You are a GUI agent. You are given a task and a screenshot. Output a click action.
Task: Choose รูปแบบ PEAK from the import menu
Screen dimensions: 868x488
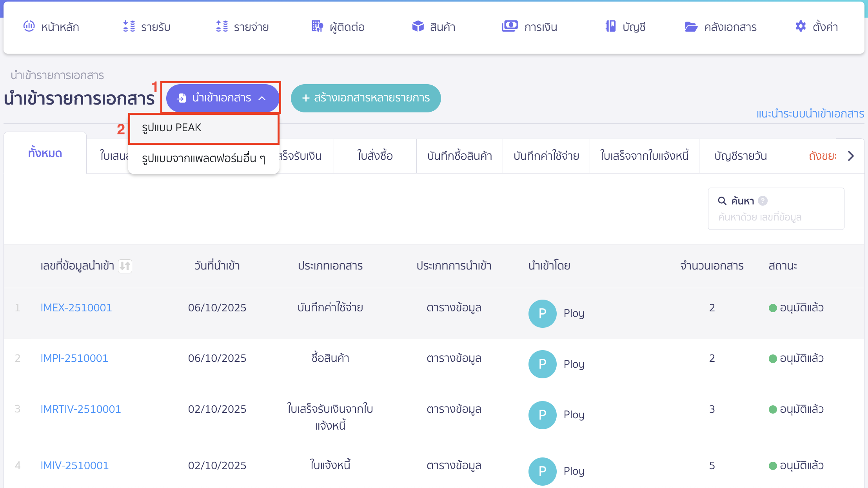point(171,128)
